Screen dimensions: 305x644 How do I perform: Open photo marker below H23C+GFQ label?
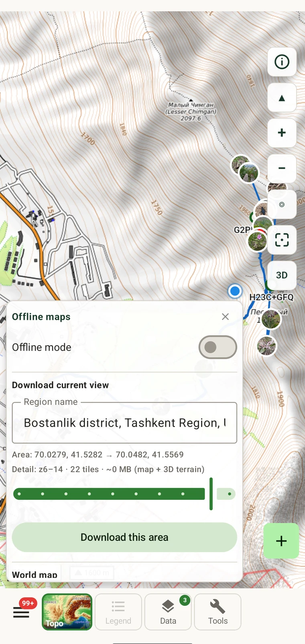[271, 319]
